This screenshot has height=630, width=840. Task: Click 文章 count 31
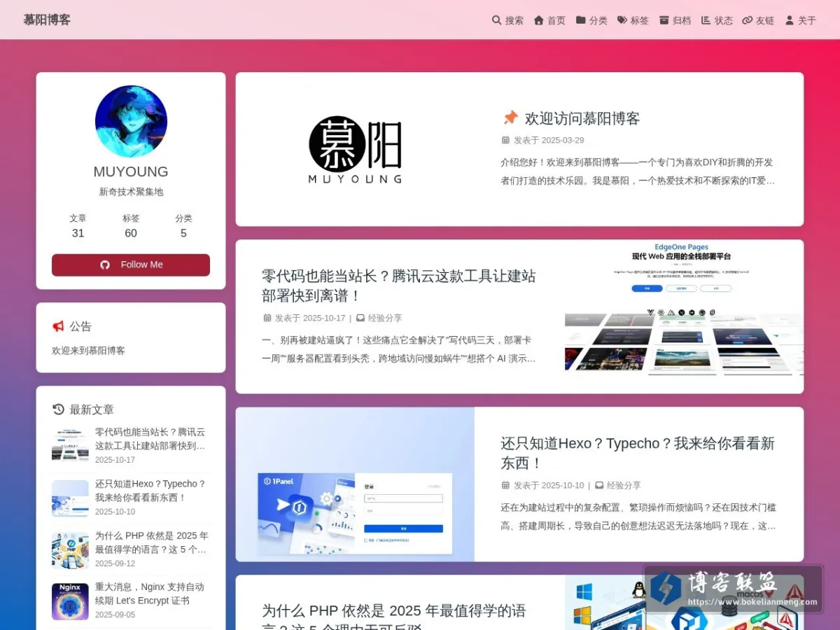click(78, 226)
